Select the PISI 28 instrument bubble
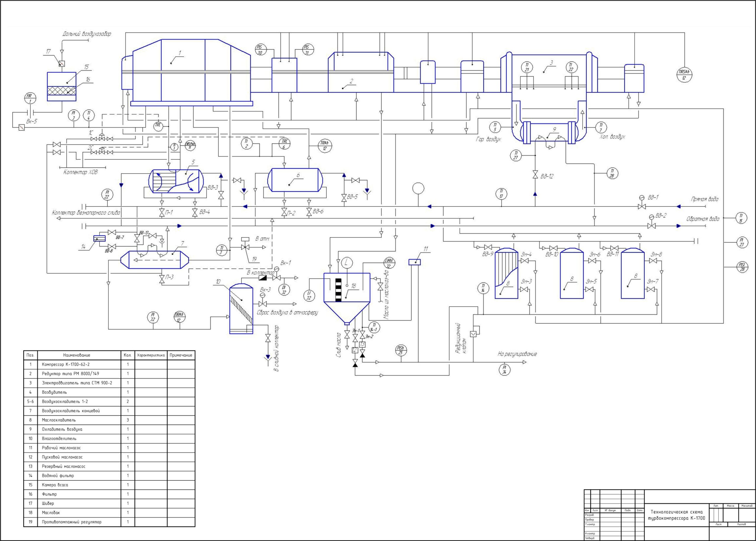This screenshot has width=756, height=541. [x=742, y=267]
